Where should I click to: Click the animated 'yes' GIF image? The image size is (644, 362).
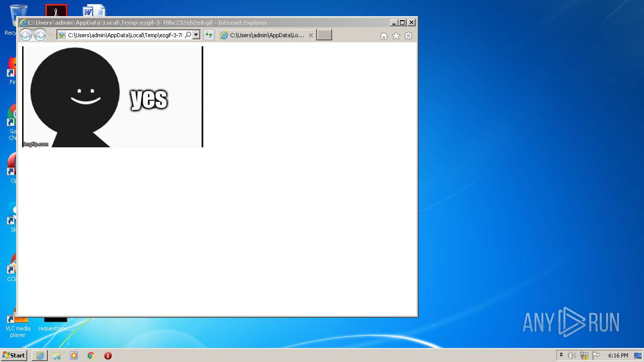113,97
